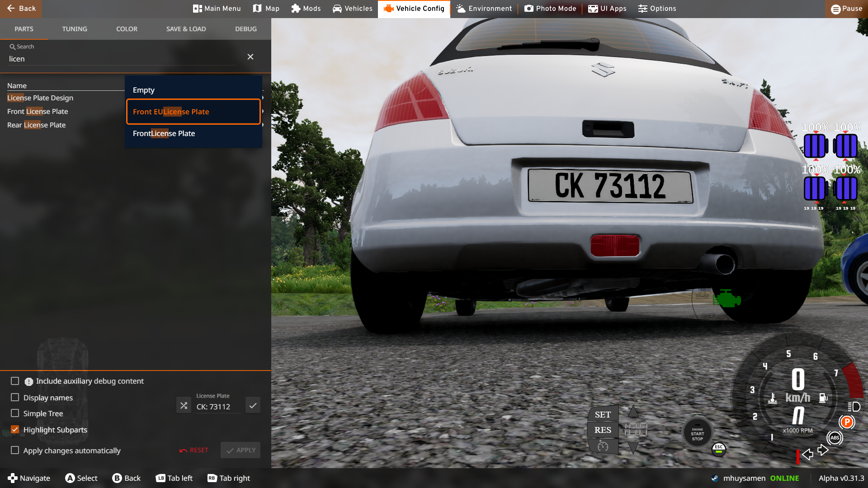Click the Pause button
The image size is (868, 488).
tap(847, 9)
